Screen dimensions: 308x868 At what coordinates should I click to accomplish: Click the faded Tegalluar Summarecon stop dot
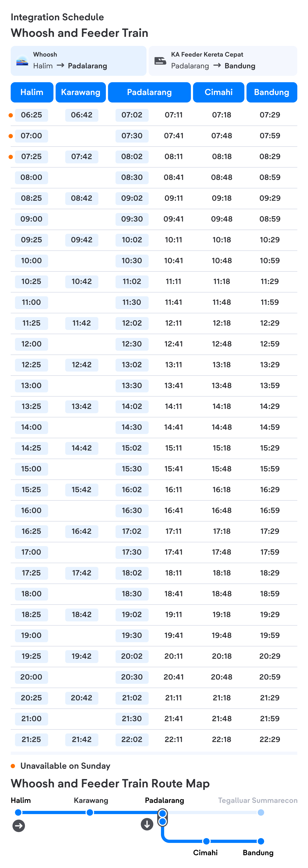pyautogui.click(x=261, y=813)
